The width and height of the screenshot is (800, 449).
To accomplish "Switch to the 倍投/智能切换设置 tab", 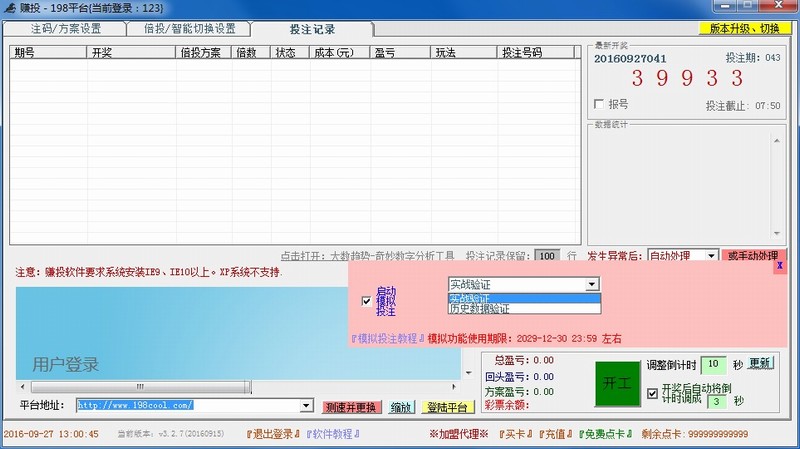I will (190, 29).
